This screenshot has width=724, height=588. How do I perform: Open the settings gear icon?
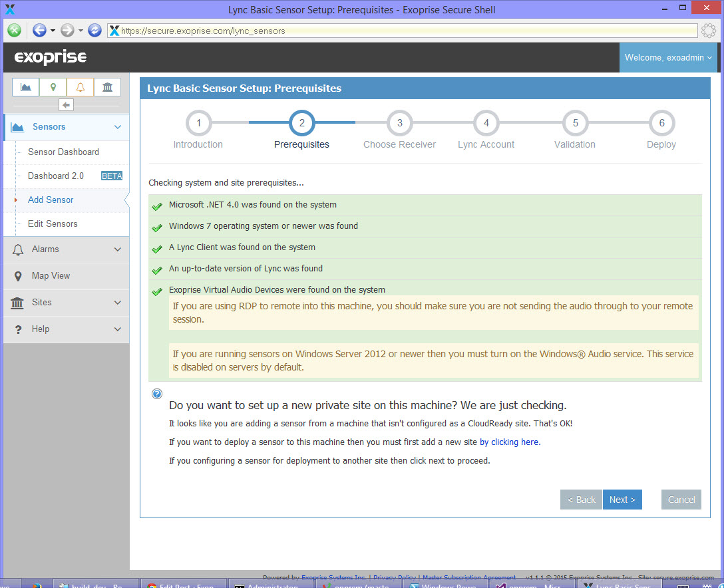709,31
